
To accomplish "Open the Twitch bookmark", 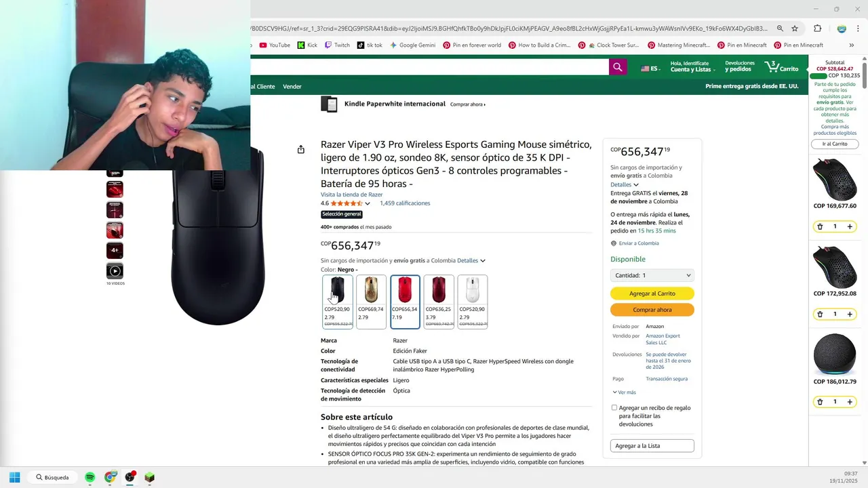I will pyautogui.click(x=337, y=45).
